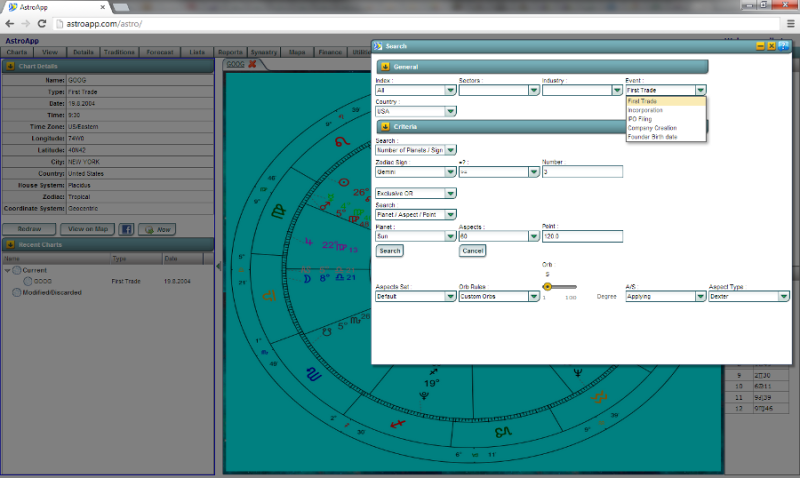Close the GOOG chart tab with red X
The image size is (800, 478).
[252, 64]
